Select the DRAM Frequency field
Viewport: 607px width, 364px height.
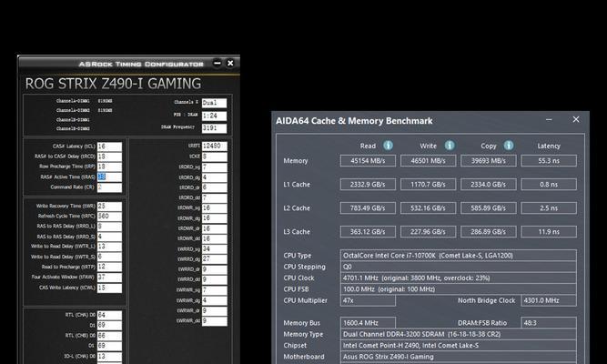[214, 128]
